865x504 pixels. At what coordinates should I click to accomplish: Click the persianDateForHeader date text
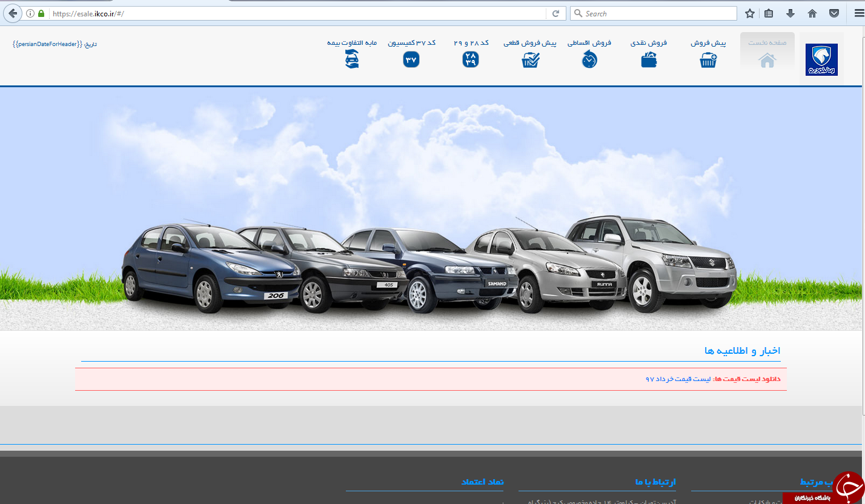pos(55,44)
